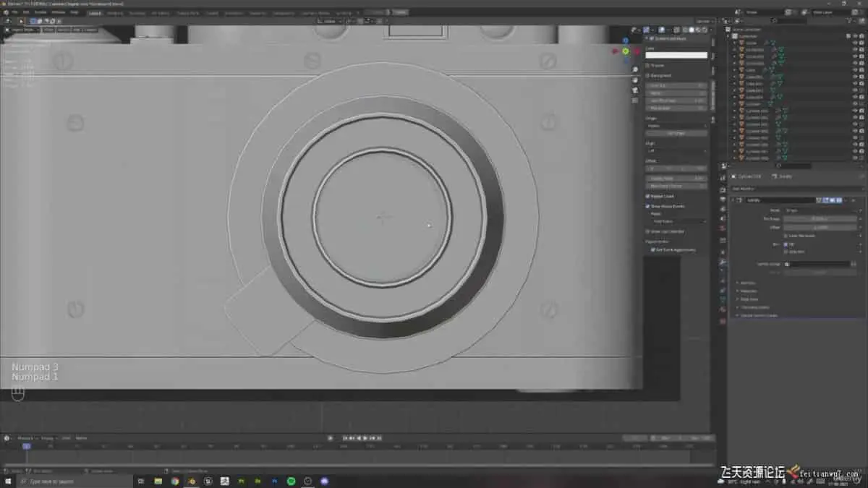The width and height of the screenshot is (868, 488).
Task: Hide the Collection row in the outliner with its eye
Action: click(x=854, y=35)
